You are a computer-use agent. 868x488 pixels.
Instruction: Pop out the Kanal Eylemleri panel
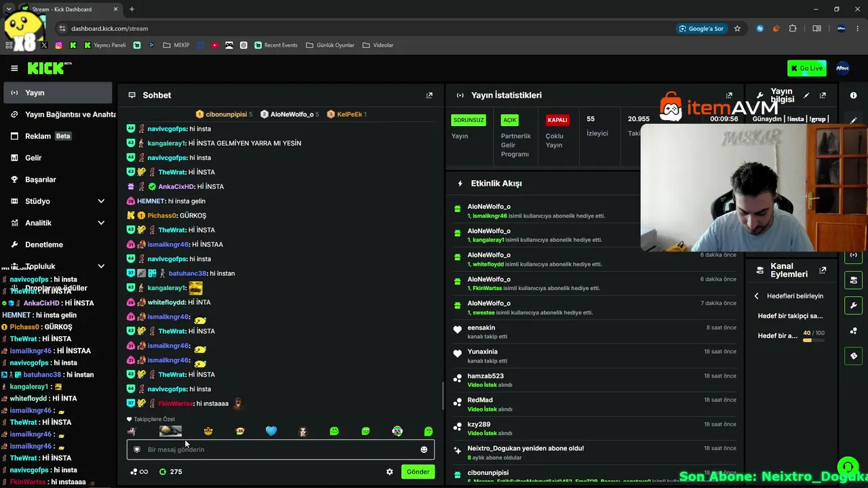(823, 270)
